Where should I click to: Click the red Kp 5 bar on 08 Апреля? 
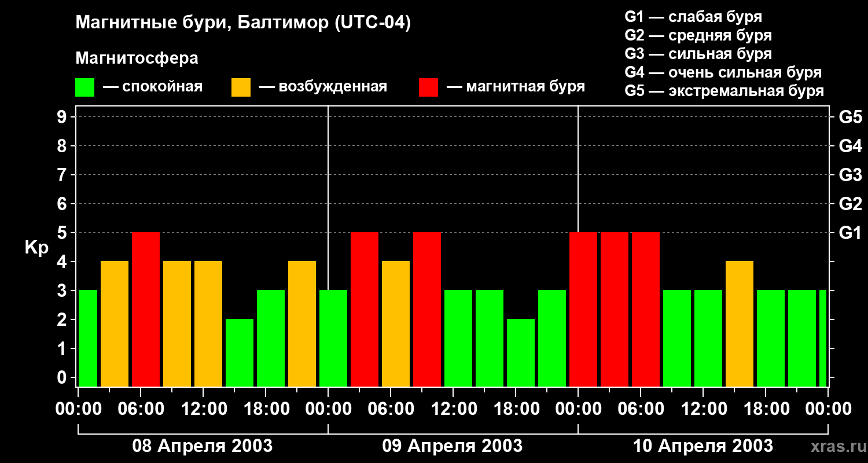tap(146, 310)
